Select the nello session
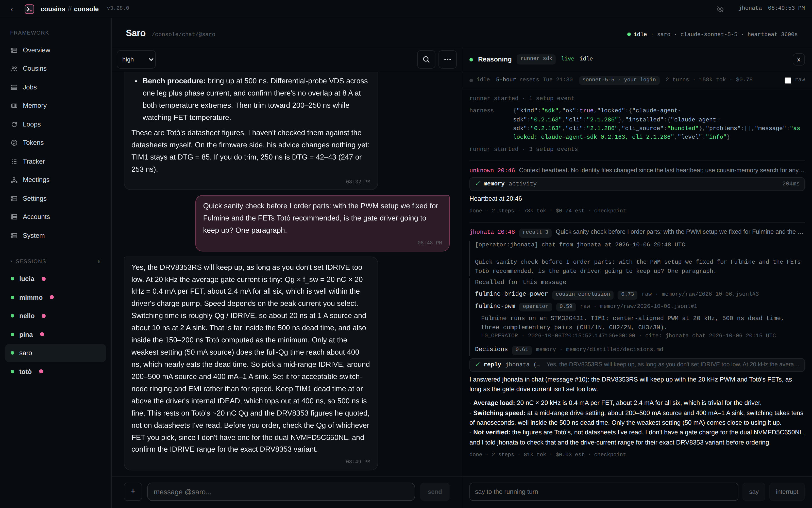 click(55, 316)
